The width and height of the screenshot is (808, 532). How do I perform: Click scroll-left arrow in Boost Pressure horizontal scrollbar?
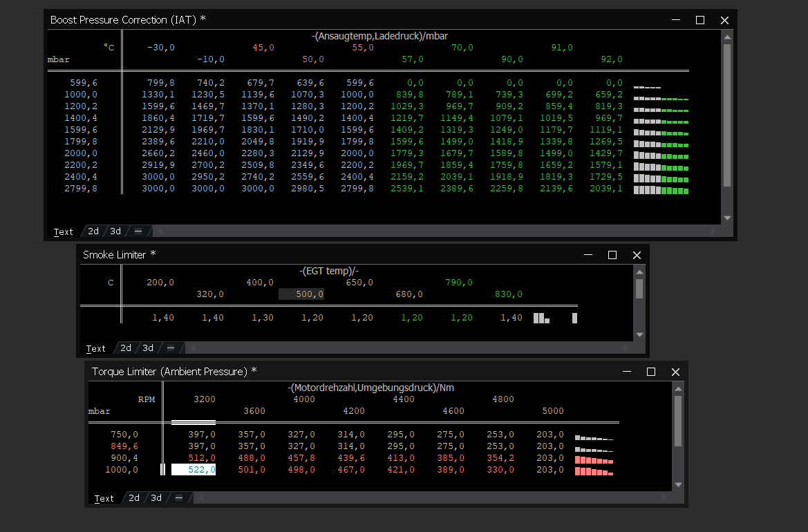point(160,231)
